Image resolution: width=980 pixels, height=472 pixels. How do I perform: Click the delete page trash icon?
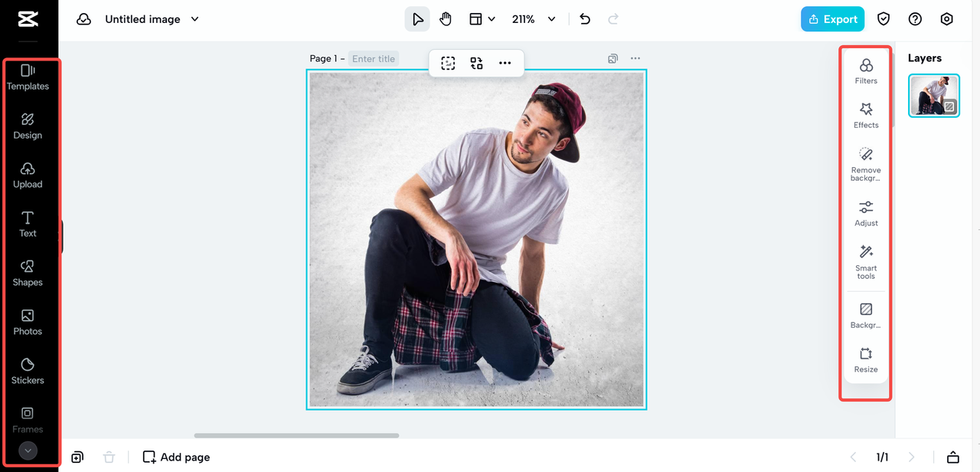[x=109, y=457]
